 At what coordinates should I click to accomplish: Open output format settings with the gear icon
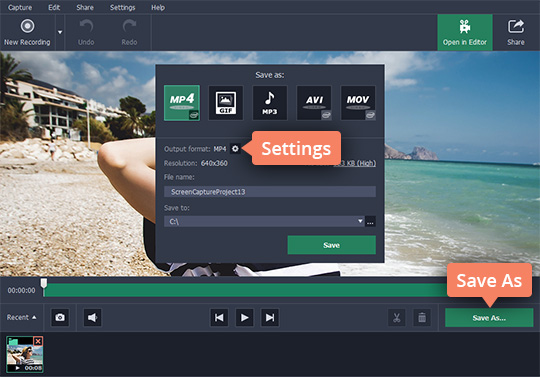[x=235, y=149]
